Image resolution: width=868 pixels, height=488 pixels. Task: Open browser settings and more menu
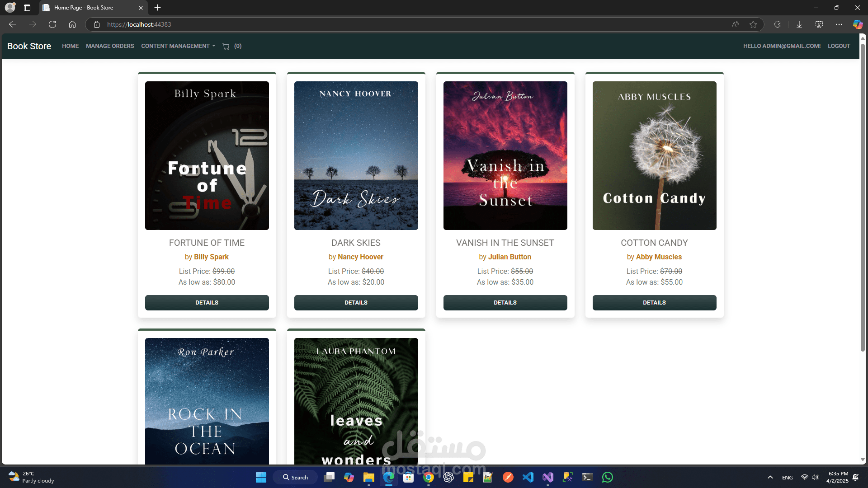[x=839, y=24]
